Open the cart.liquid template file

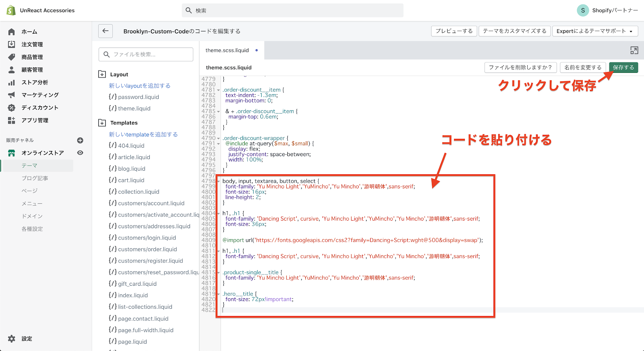pyautogui.click(x=131, y=180)
